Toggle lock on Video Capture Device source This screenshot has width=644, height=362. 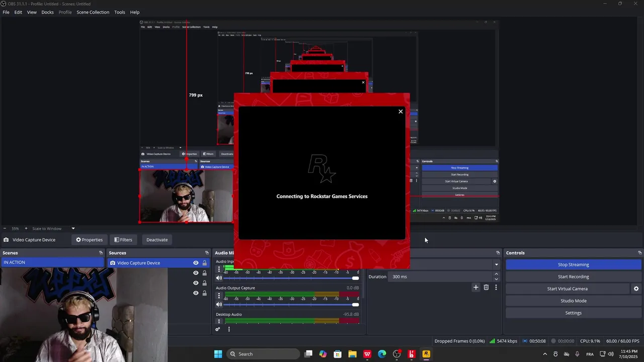coord(204,263)
